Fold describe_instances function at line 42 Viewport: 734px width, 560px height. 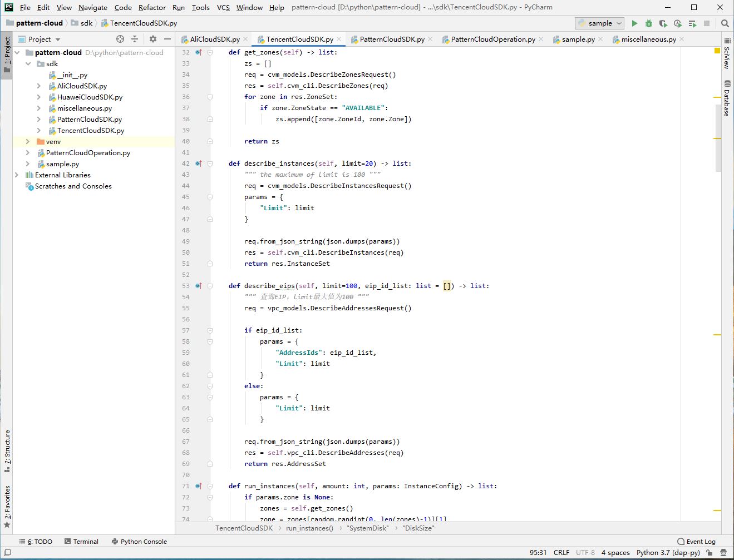click(210, 163)
